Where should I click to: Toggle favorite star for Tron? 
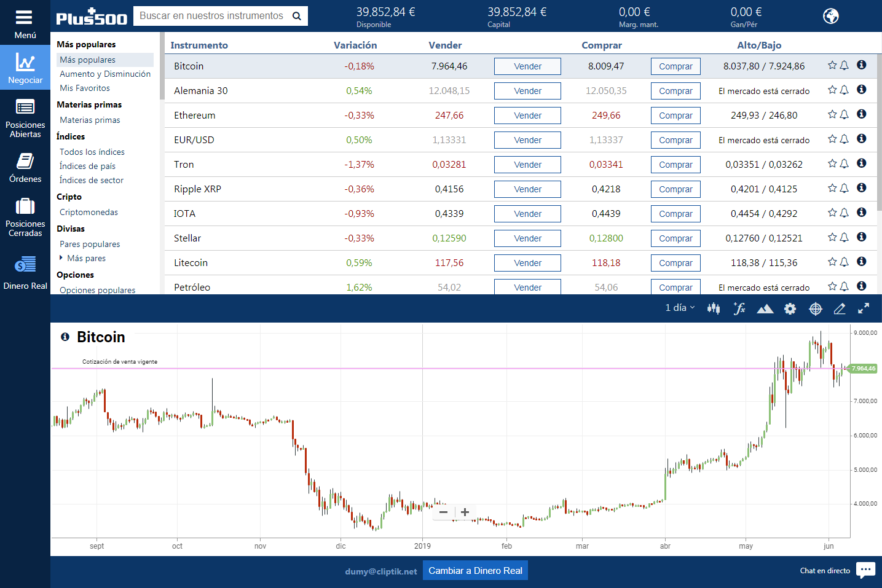tap(832, 163)
